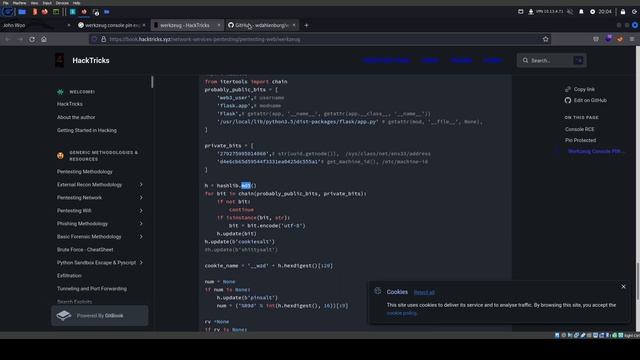Expand Phishing Methodology section chevron

point(141,224)
